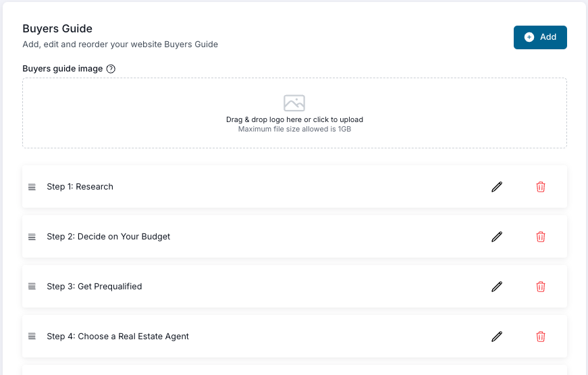Click drag handle for Step 4 row
The image size is (588, 375).
click(32, 337)
